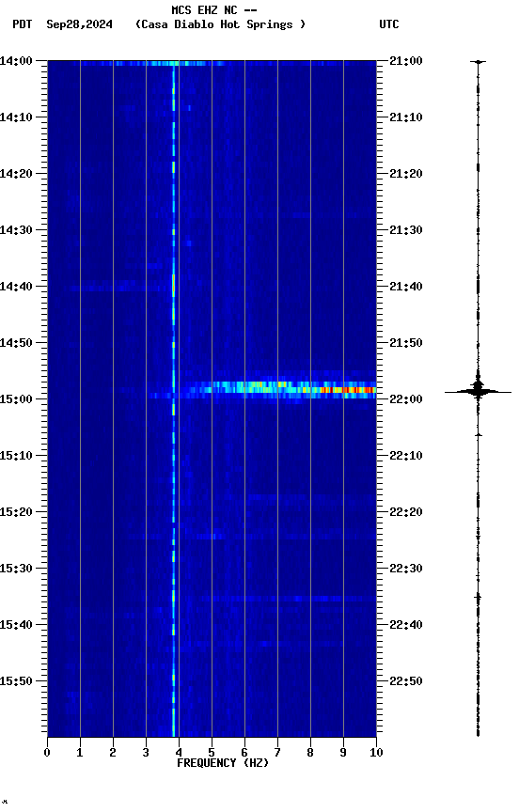Click the '22:30' UTC time label
The height and width of the screenshot is (812, 519).
tap(406, 569)
